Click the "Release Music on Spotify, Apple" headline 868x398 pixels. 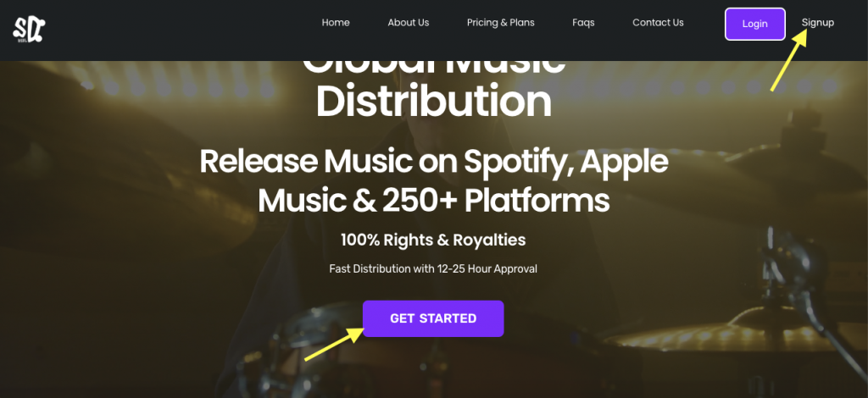(433, 161)
